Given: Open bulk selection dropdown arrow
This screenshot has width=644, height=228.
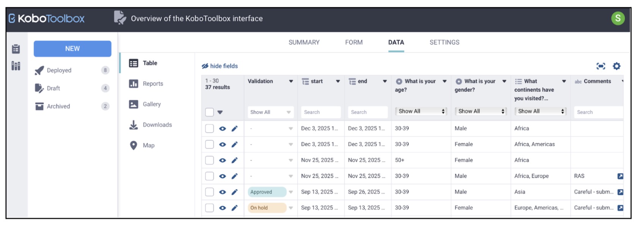Looking at the screenshot, I should tap(220, 112).
